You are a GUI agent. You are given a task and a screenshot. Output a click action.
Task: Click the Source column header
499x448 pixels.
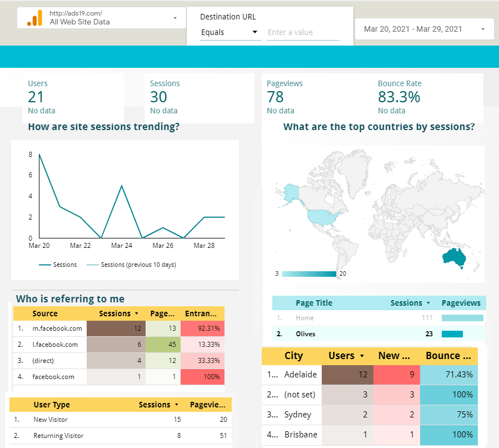[x=45, y=313]
